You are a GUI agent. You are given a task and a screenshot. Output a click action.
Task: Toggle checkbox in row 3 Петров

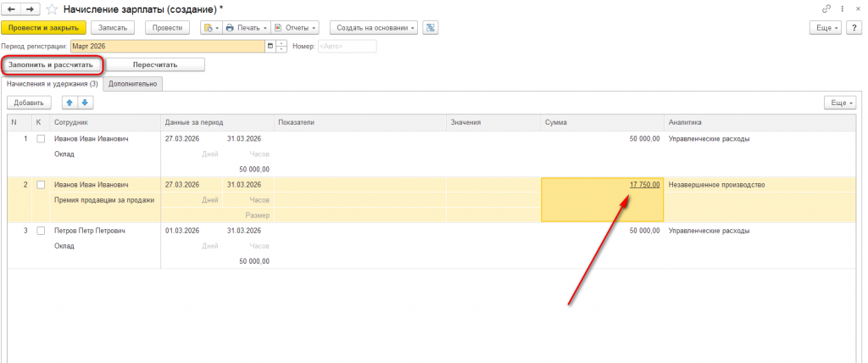[41, 231]
